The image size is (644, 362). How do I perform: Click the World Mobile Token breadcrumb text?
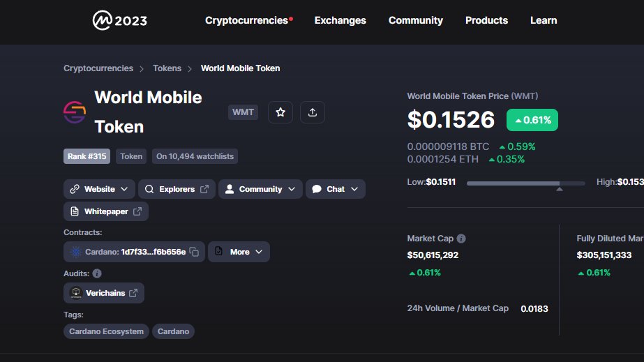pyautogui.click(x=240, y=68)
